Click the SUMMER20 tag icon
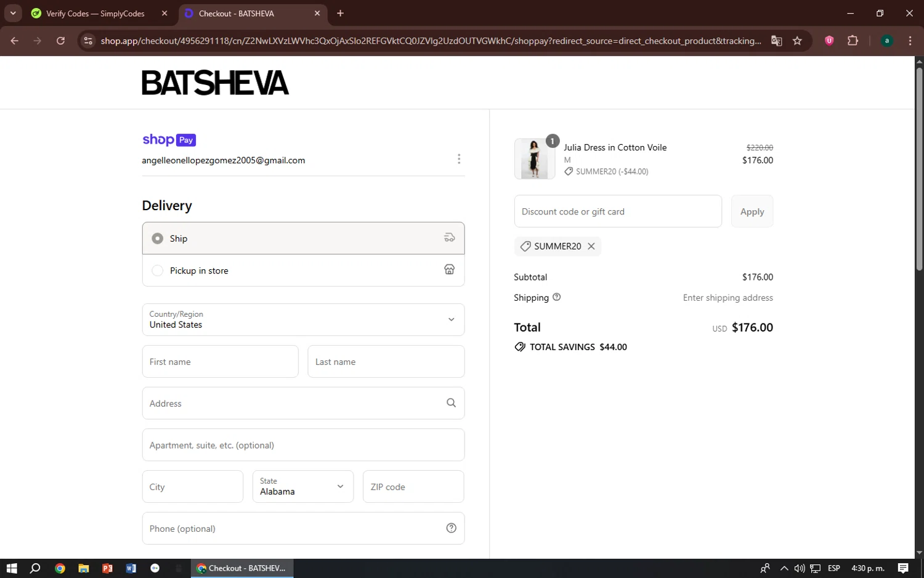Screen dimensions: 924x578 click(525, 246)
